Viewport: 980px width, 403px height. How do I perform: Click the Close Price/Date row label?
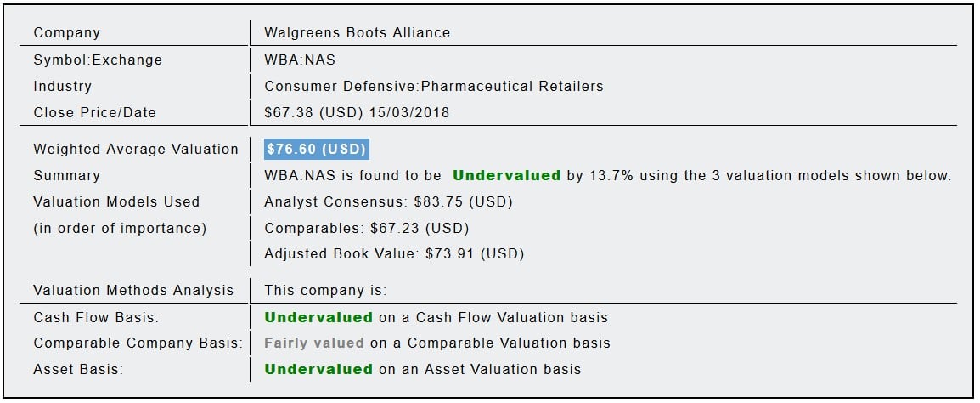click(94, 113)
